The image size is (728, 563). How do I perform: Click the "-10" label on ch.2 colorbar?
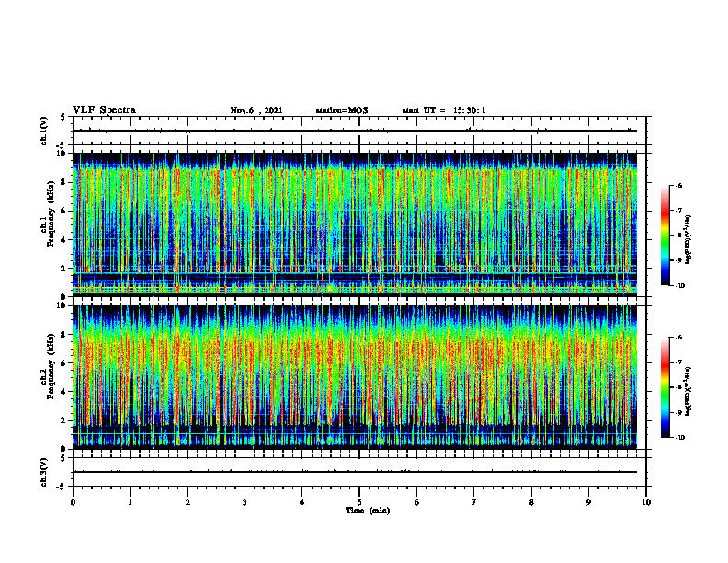679,438
